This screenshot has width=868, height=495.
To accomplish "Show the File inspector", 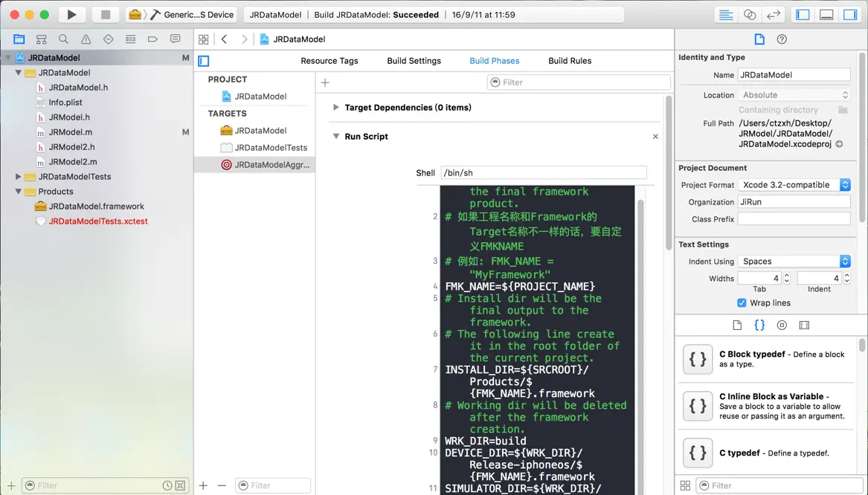I will point(759,39).
